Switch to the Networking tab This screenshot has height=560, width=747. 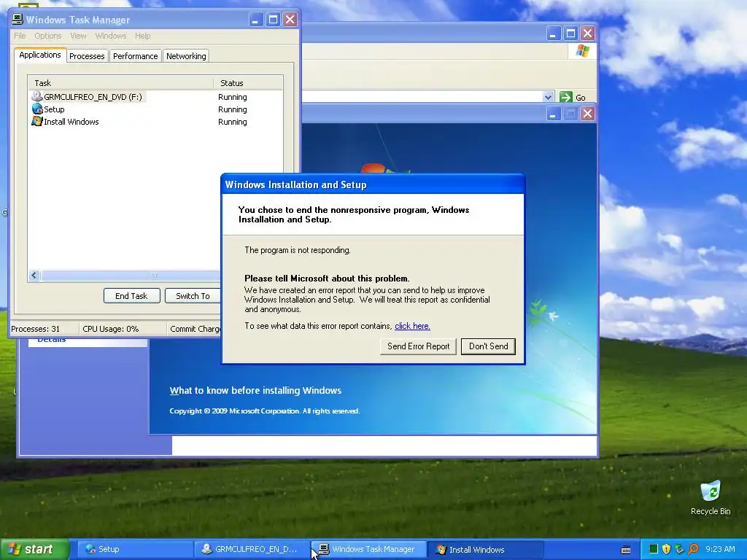[x=186, y=55]
